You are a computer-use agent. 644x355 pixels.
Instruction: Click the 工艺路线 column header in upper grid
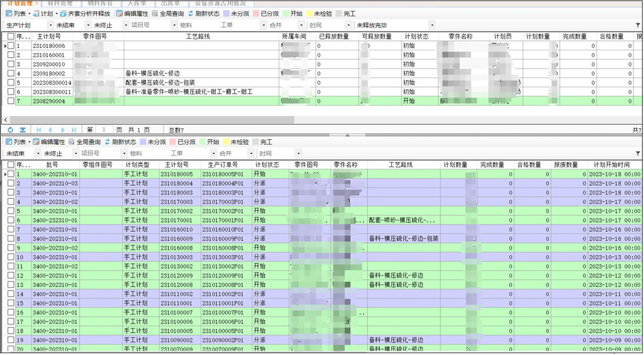point(202,37)
